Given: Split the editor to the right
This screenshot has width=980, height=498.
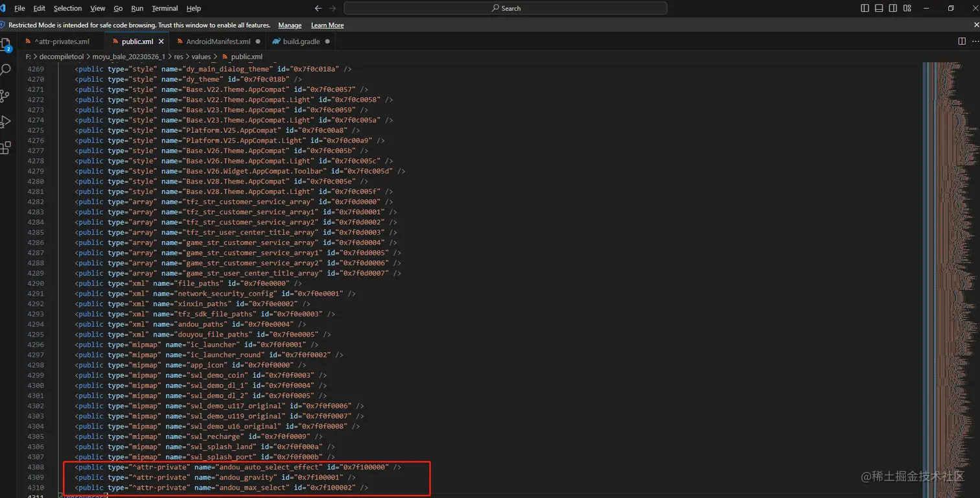Looking at the screenshot, I should pyautogui.click(x=962, y=41).
